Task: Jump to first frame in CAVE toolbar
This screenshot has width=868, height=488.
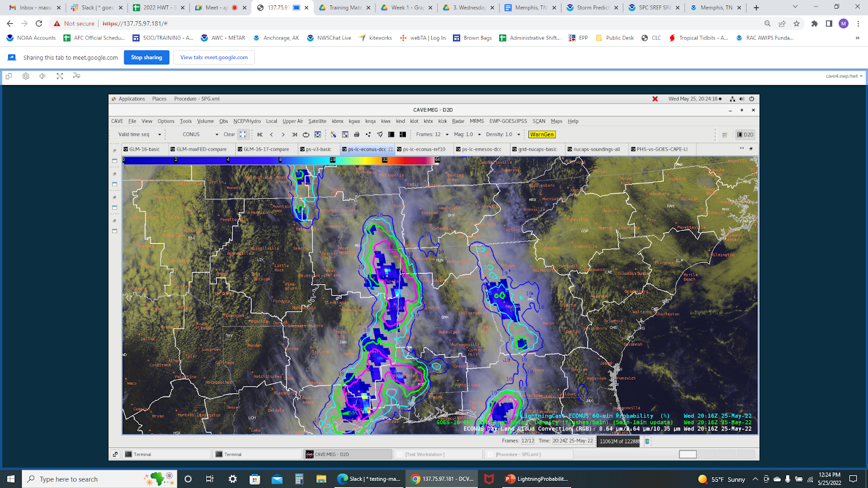Action: coord(260,134)
